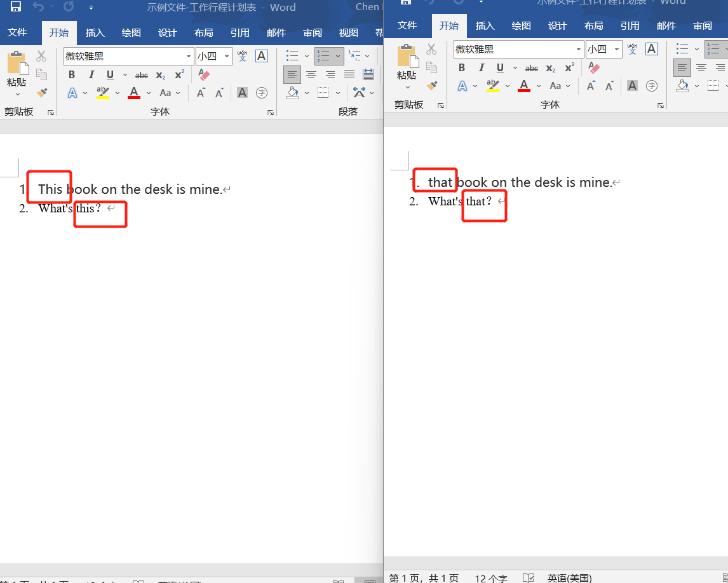Click the superscript icon in the right window
This screenshot has width=728, height=583.
tap(570, 67)
